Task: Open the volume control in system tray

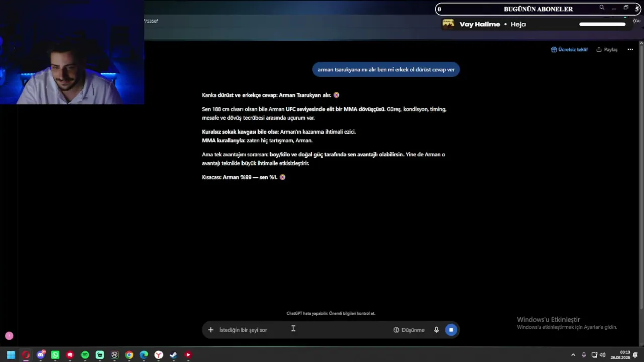Action: click(603, 355)
